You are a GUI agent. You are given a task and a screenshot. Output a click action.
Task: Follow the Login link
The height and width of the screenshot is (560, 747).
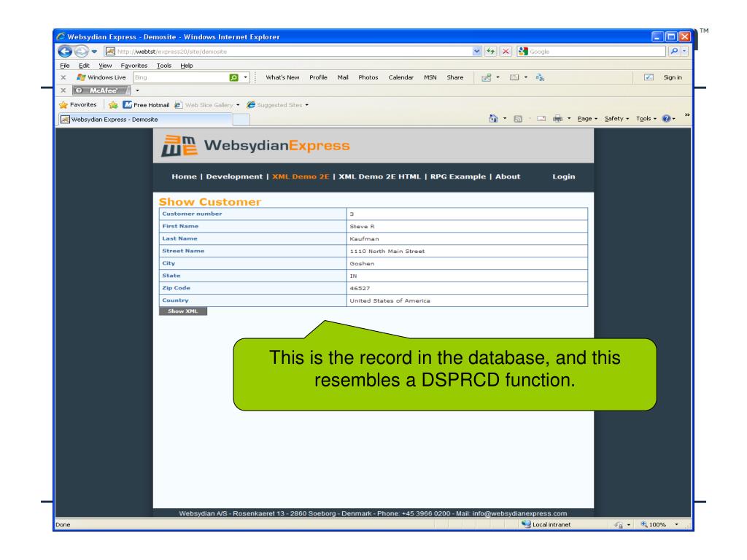[563, 176]
